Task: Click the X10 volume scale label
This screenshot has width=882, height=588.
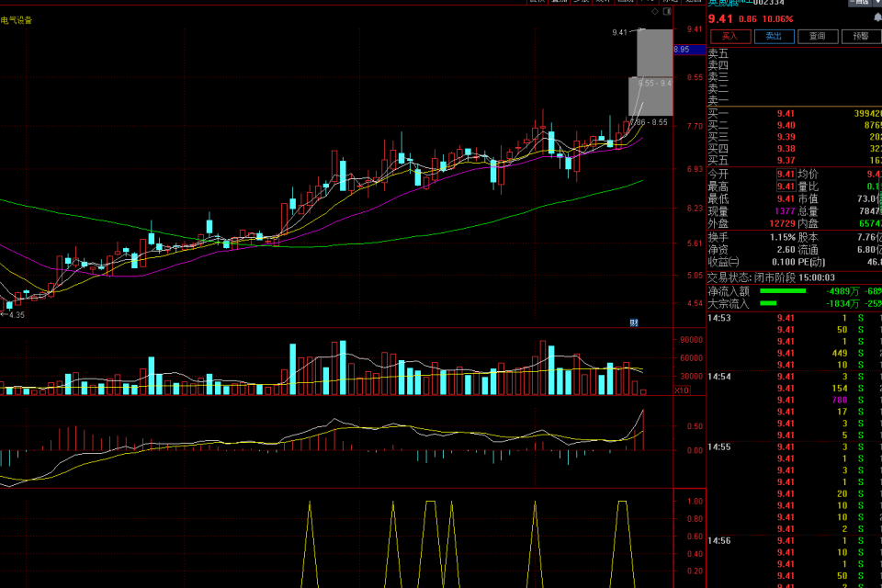Action: (x=682, y=390)
